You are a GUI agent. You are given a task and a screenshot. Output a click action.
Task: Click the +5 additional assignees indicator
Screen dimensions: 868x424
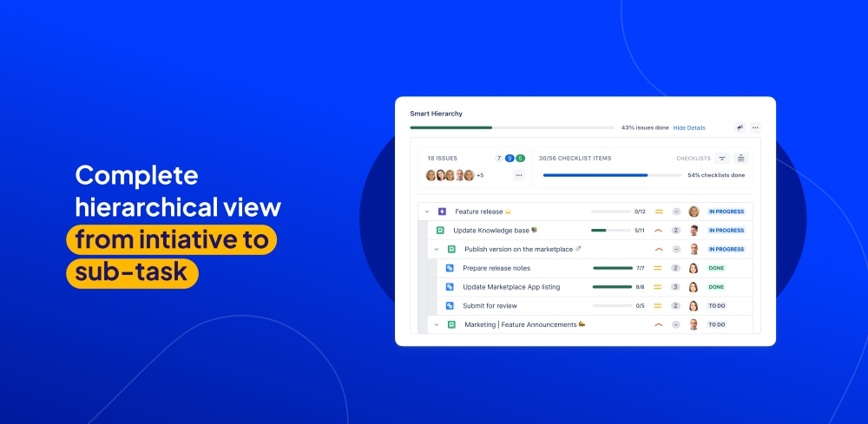pyautogui.click(x=480, y=175)
